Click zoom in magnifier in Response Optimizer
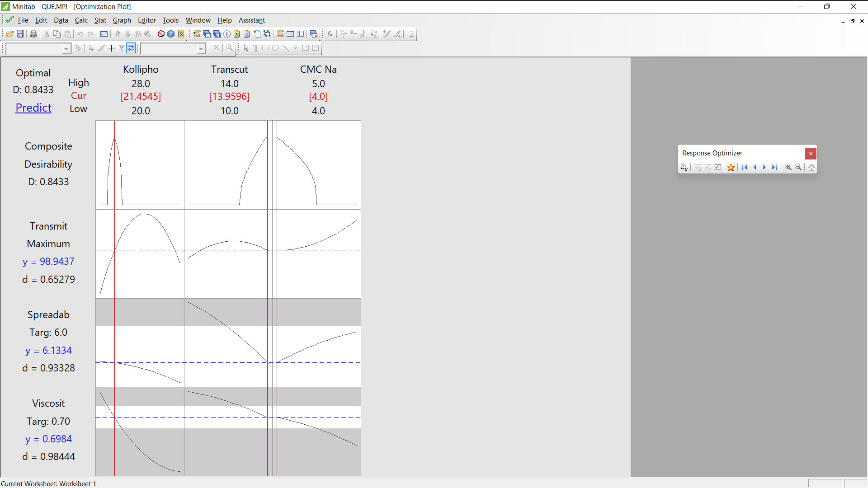 pos(788,167)
